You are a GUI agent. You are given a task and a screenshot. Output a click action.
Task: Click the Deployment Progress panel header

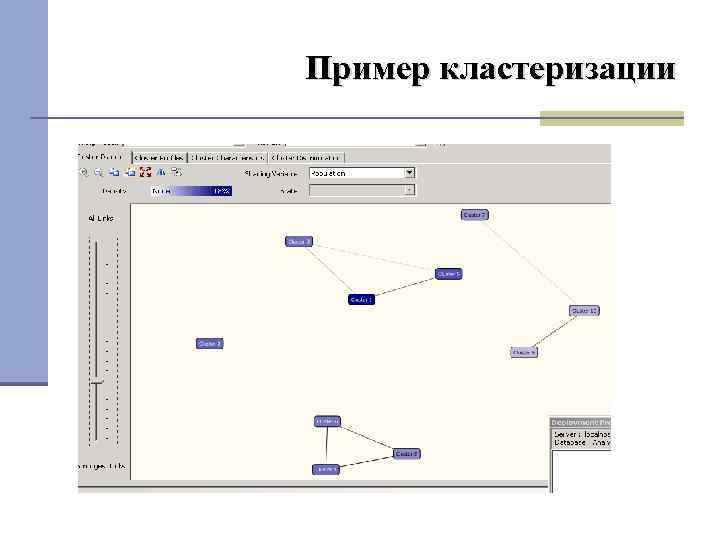click(x=580, y=422)
